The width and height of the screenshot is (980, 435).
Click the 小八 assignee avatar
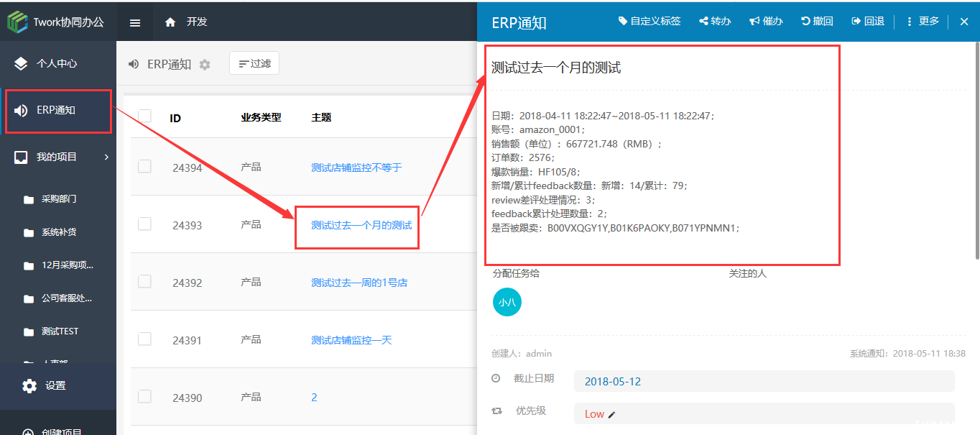pyautogui.click(x=507, y=302)
